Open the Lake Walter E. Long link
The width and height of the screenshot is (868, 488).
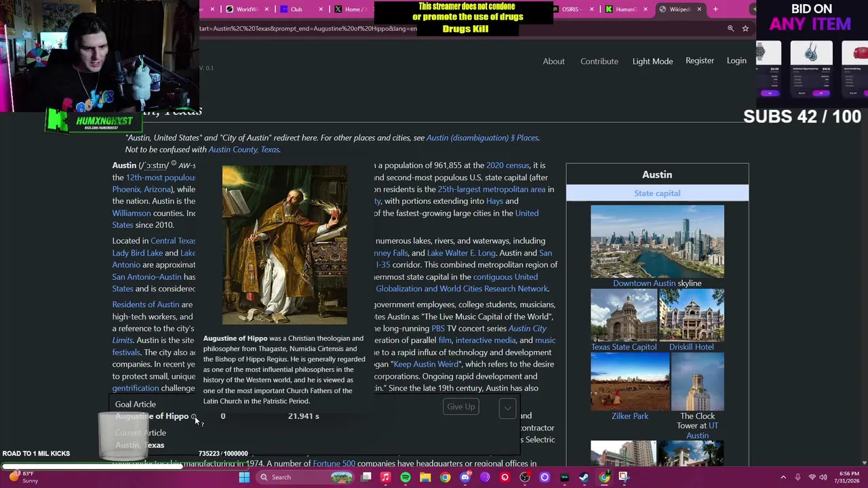tap(461, 253)
